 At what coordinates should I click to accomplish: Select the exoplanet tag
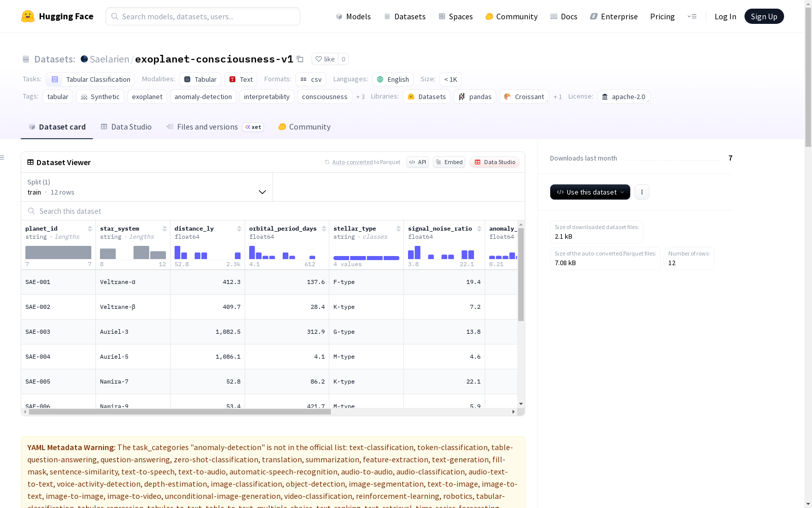[147, 97]
